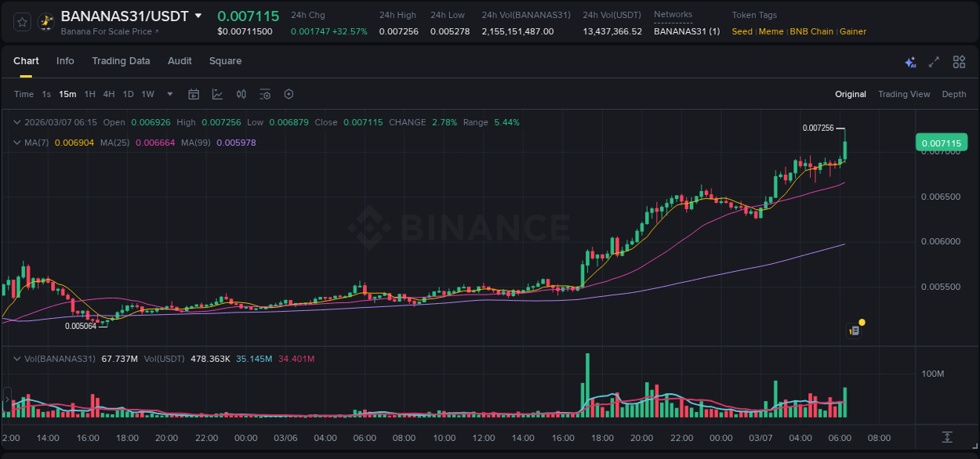
Task: Open the Audit tab
Action: [180, 61]
